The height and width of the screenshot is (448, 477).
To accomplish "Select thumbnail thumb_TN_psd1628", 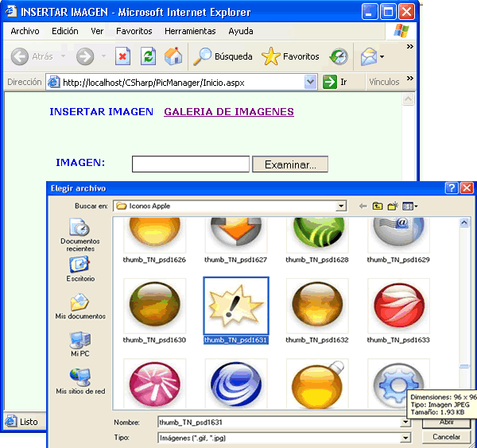I will point(317,240).
